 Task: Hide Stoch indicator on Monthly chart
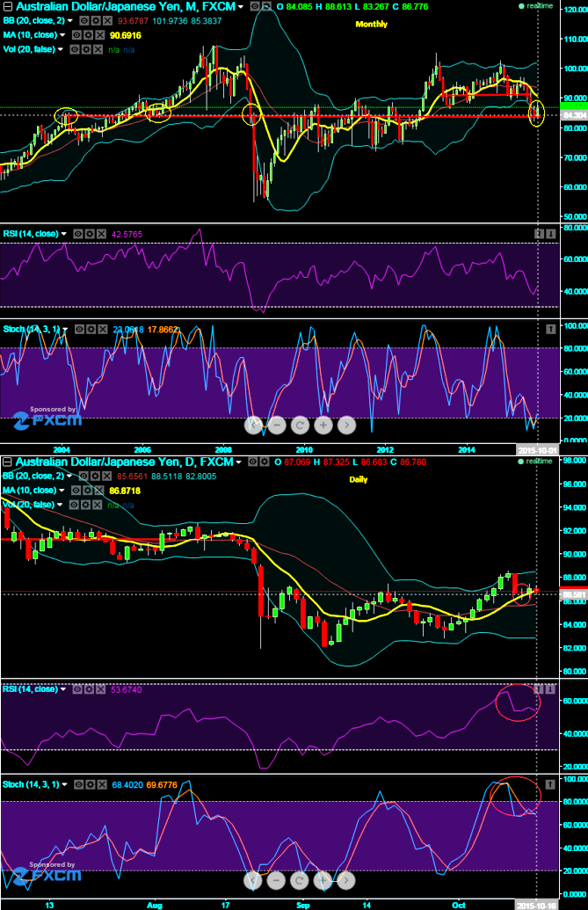[79, 329]
